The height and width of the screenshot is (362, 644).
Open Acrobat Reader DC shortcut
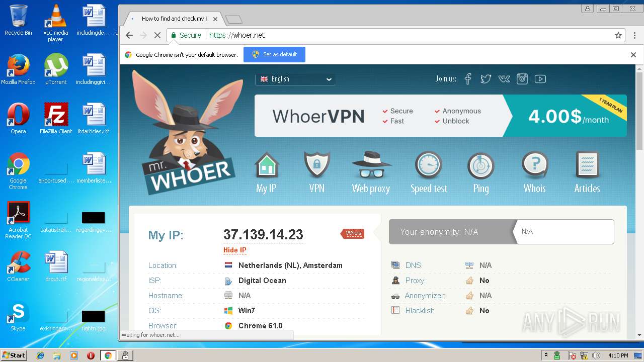[x=18, y=220]
